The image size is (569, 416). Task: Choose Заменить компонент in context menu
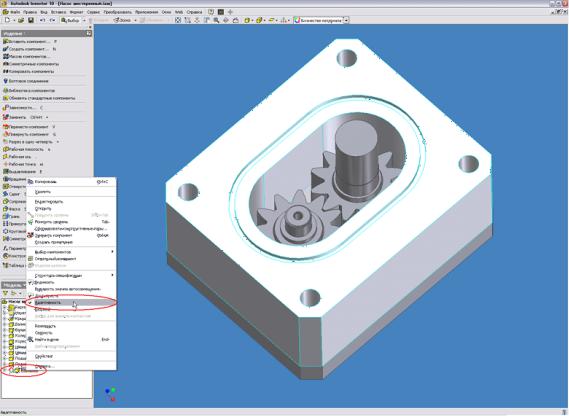[71, 235]
